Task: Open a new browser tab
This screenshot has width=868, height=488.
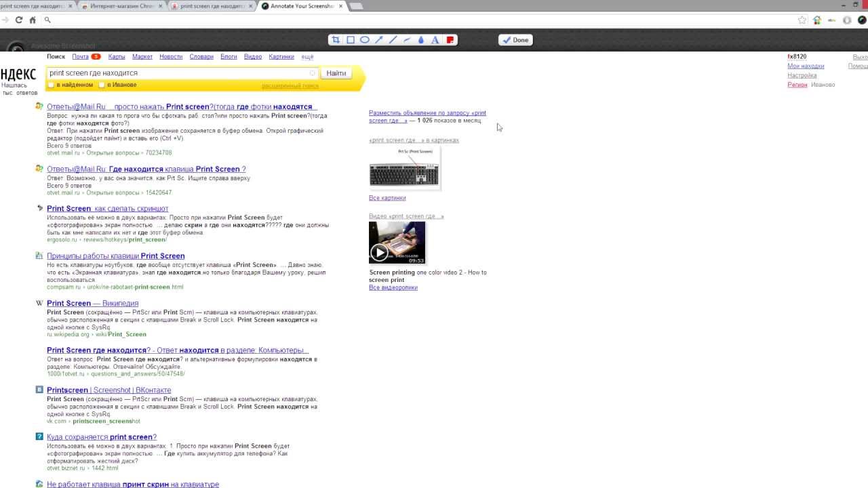Action: click(356, 6)
